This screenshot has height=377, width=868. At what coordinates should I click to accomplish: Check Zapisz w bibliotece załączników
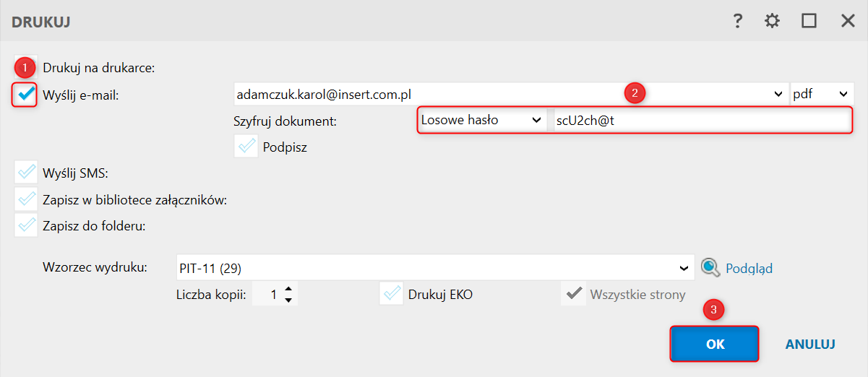(x=26, y=199)
